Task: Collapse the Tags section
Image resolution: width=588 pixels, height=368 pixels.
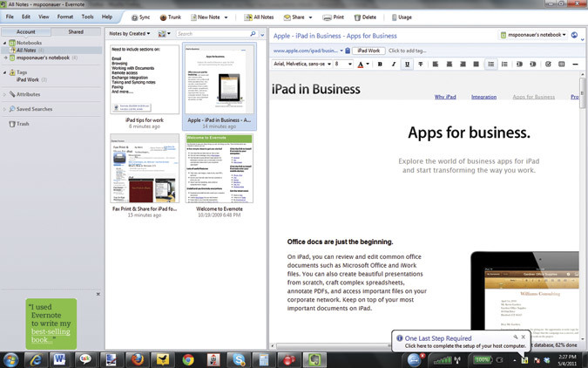Action: tap(5, 72)
